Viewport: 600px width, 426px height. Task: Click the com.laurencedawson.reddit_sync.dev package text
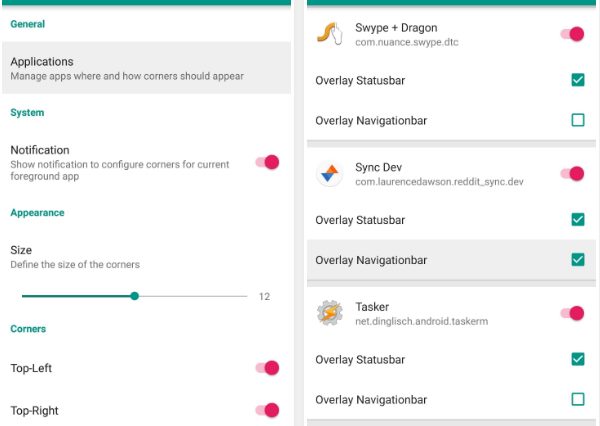coord(439,182)
